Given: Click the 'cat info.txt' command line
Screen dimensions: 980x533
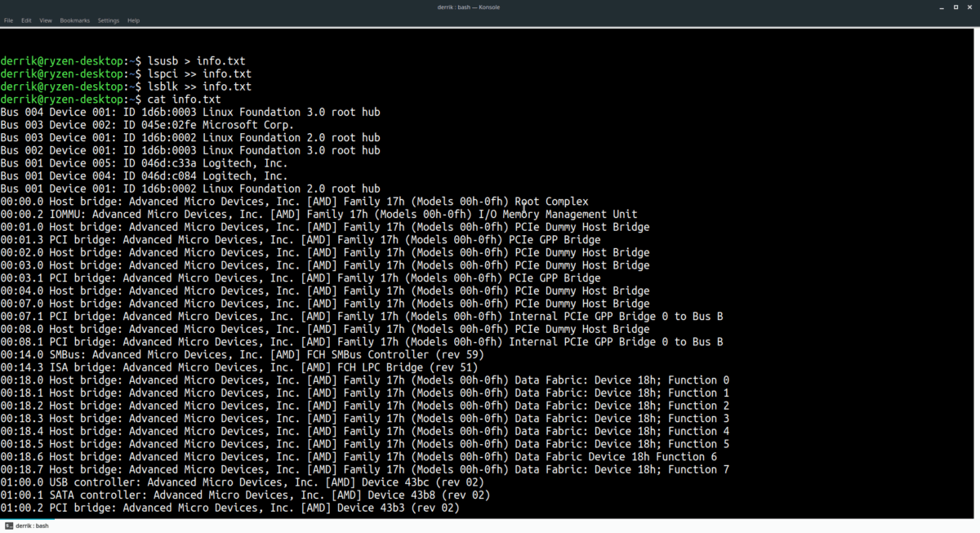Looking at the screenshot, I should (x=110, y=100).
